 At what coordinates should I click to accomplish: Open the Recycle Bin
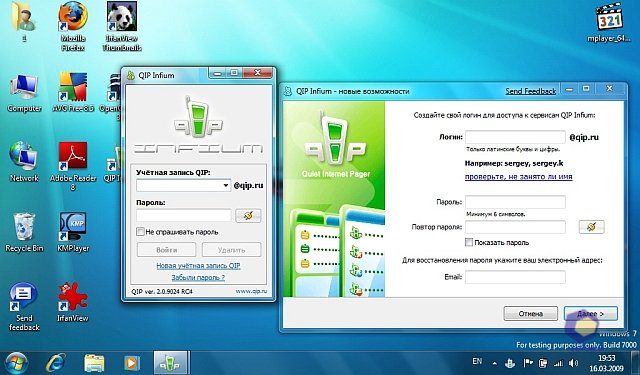[x=24, y=233]
